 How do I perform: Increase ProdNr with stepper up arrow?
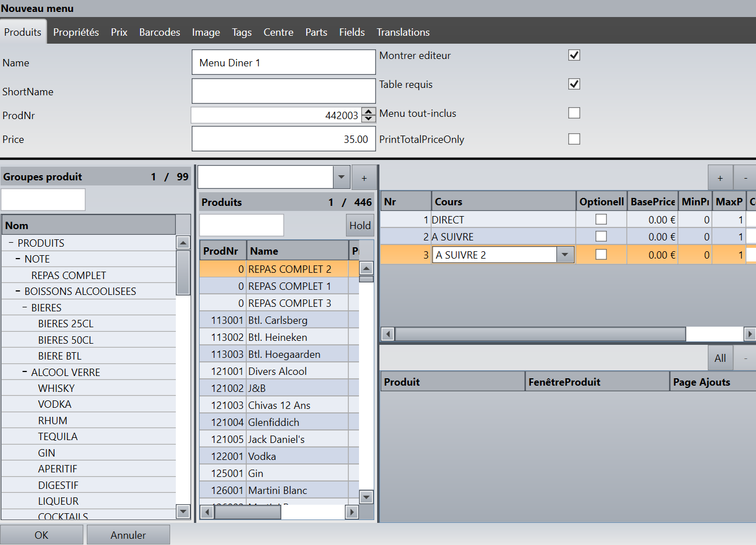[x=369, y=111]
